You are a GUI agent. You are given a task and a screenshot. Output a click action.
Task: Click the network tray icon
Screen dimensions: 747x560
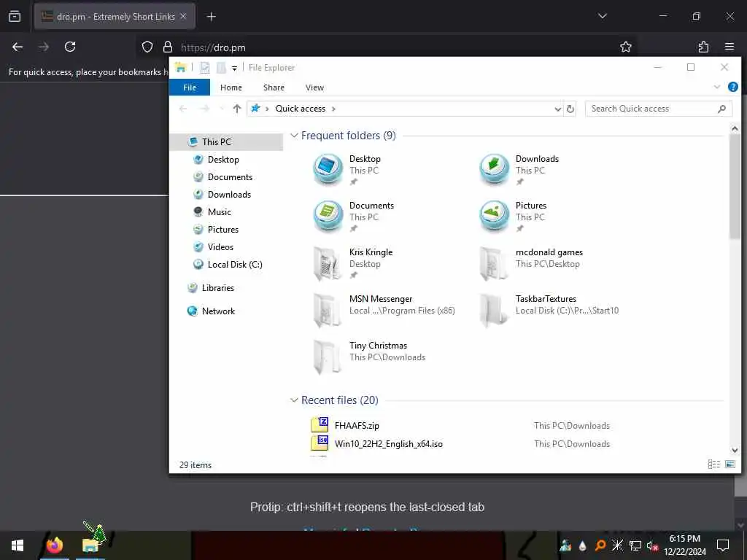635,545
